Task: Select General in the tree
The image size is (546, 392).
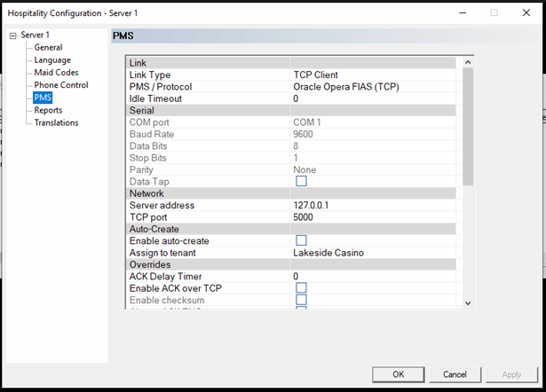Action: pyautogui.click(x=48, y=48)
